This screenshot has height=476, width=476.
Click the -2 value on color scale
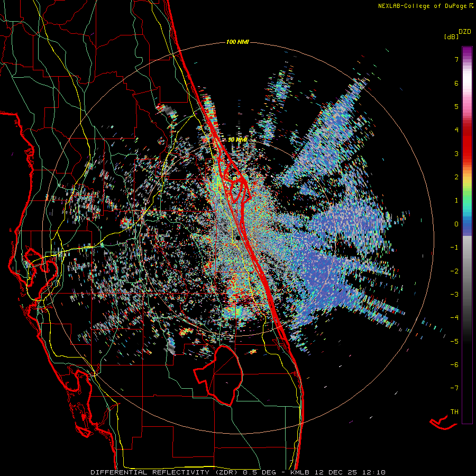tap(454, 271)
